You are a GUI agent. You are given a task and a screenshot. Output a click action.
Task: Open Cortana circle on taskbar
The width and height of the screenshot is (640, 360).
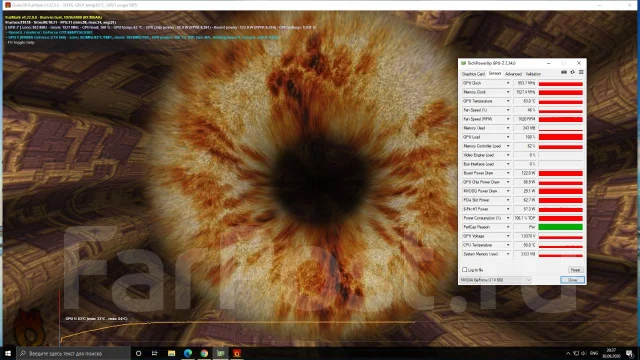138,353
